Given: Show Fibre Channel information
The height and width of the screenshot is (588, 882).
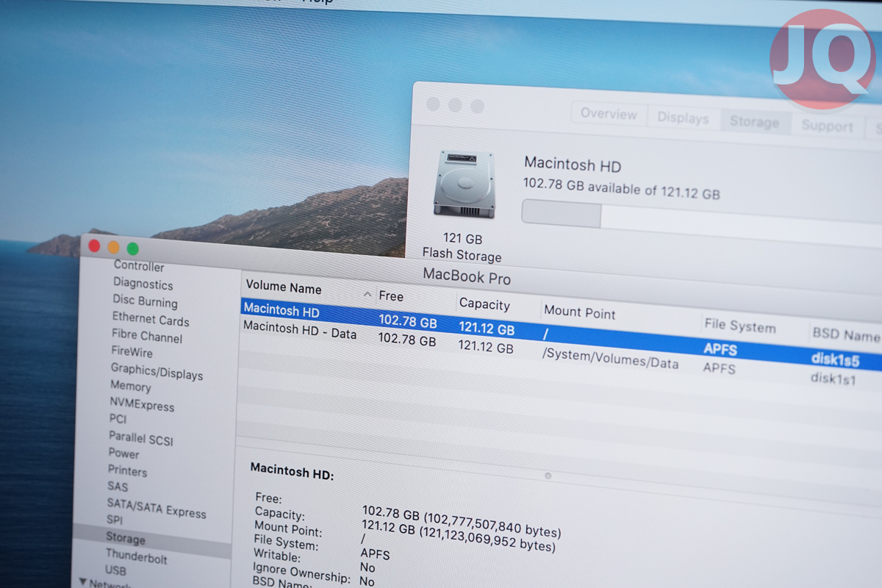Looking at the screenshot, I should (147, 336).
